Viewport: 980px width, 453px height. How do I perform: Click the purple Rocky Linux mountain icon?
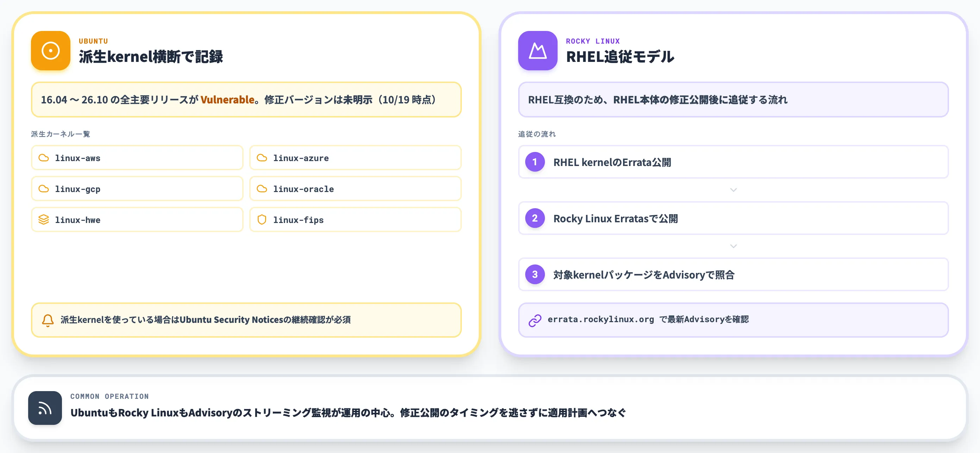(538, 51)
